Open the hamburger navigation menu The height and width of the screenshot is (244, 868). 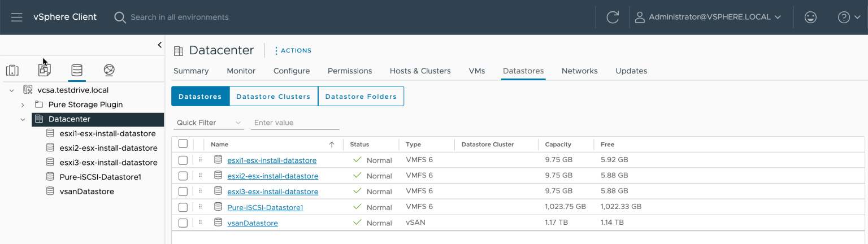click(x=16, y=17)
